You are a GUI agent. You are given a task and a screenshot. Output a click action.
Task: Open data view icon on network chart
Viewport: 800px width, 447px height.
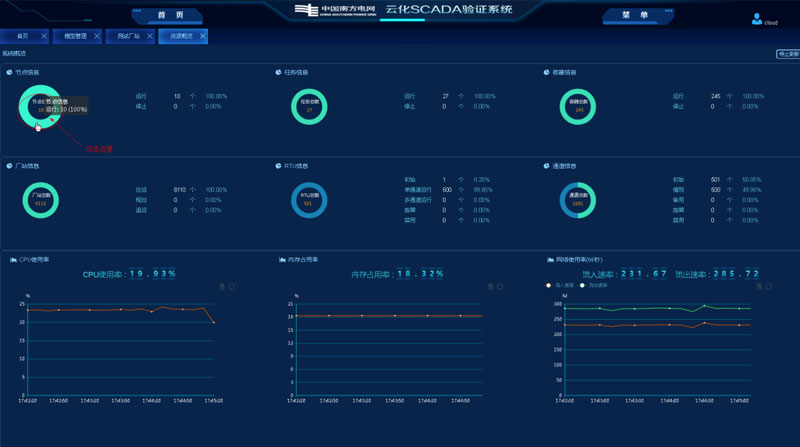click(757, 287)
